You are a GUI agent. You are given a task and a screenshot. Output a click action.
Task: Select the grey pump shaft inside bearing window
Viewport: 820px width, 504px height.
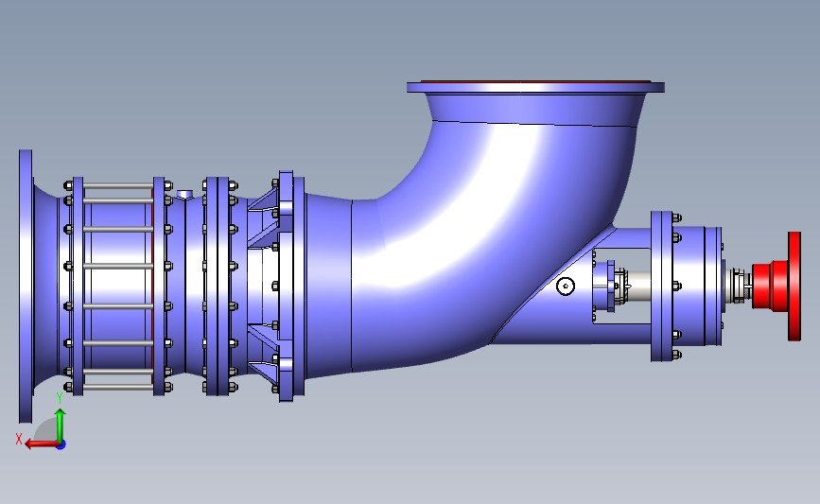coord(638,286)
